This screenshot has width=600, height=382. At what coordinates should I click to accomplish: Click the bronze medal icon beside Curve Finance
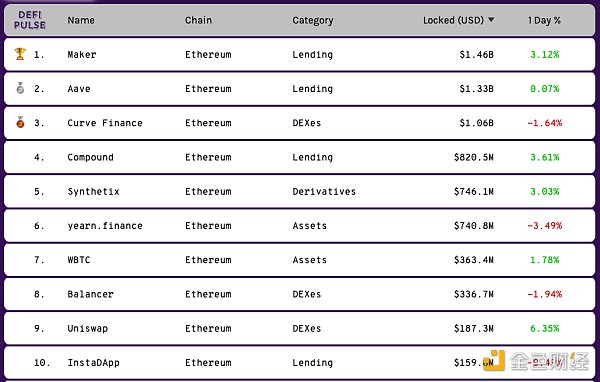pos(20,122)
